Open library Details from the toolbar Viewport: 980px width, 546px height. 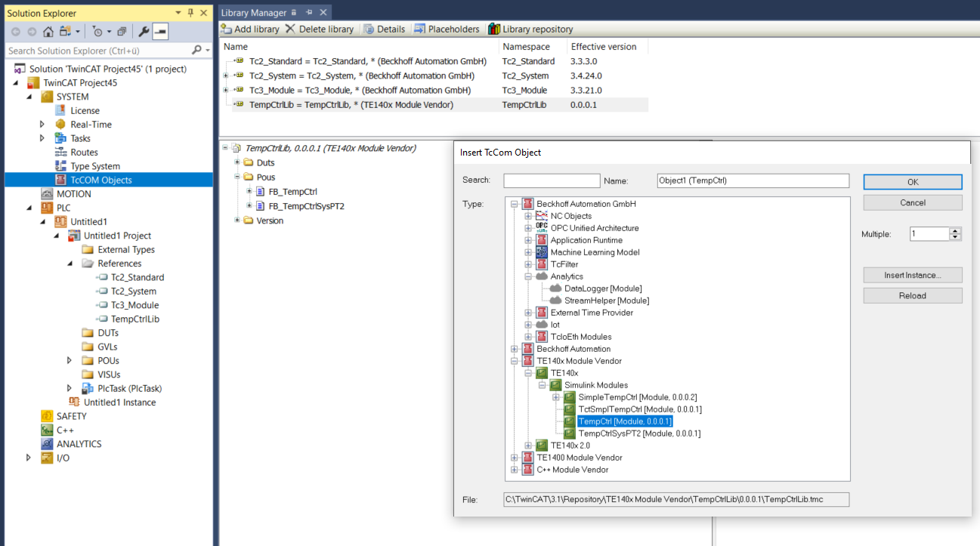385,29
